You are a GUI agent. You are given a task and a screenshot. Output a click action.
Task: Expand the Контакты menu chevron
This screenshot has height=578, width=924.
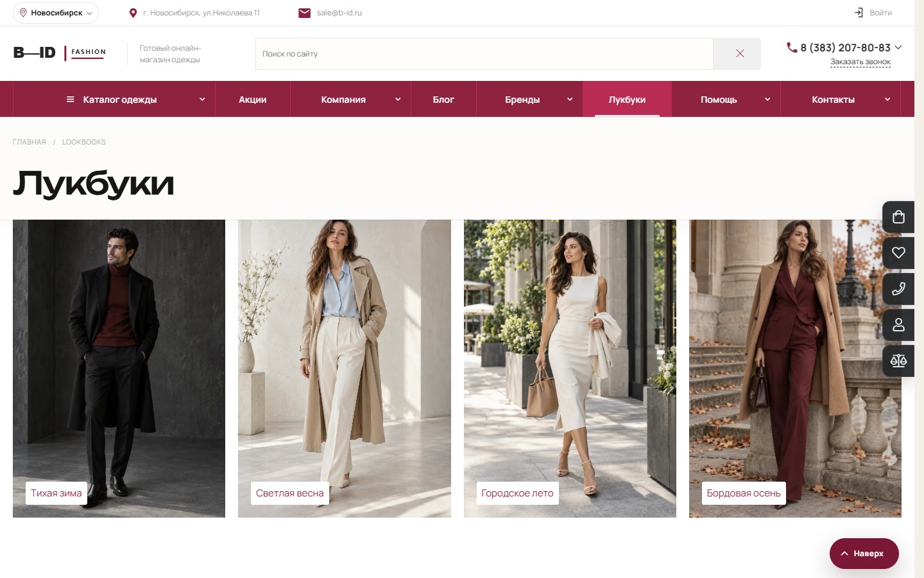click(887, 100)
